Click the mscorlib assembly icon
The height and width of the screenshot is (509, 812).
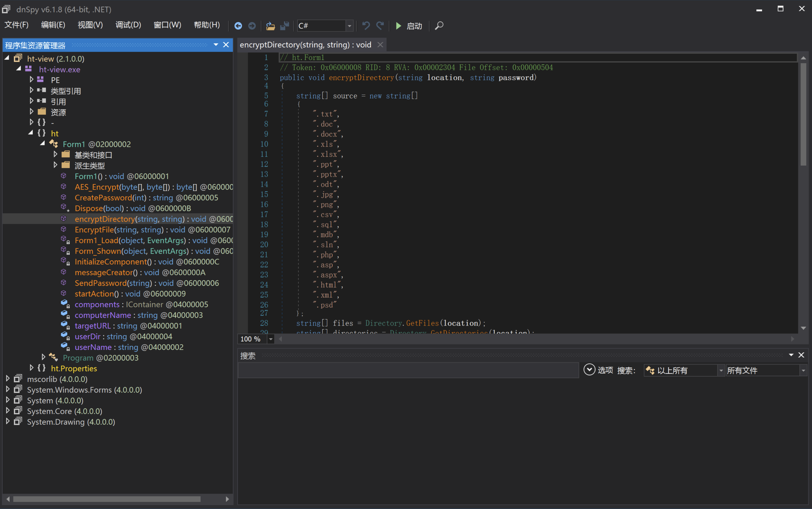coord(18,378)
